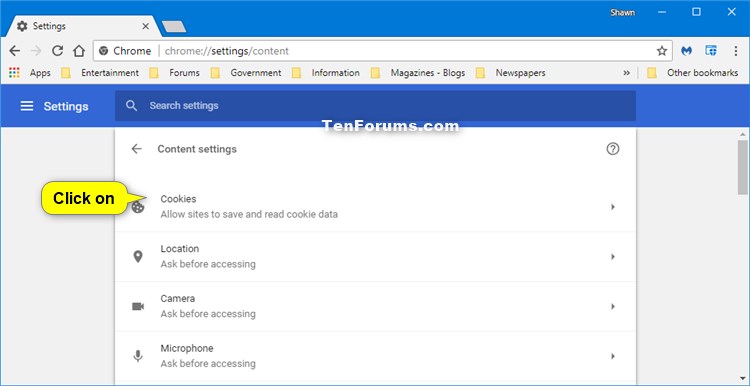The image size is (750, 386).
Task: Expand Cookies with its right arrow
Action: pos(613,207)
